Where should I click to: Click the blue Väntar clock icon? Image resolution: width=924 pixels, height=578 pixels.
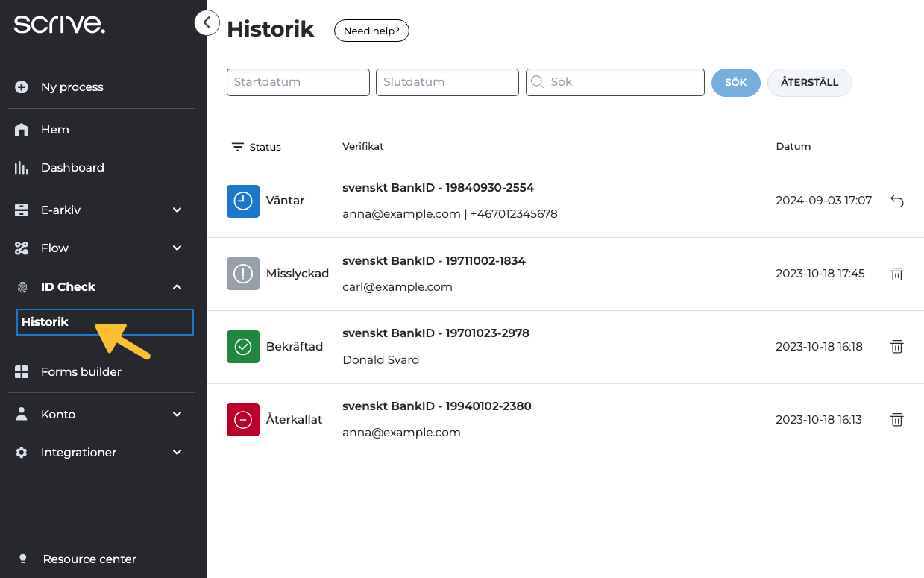(x=243, y=201)
